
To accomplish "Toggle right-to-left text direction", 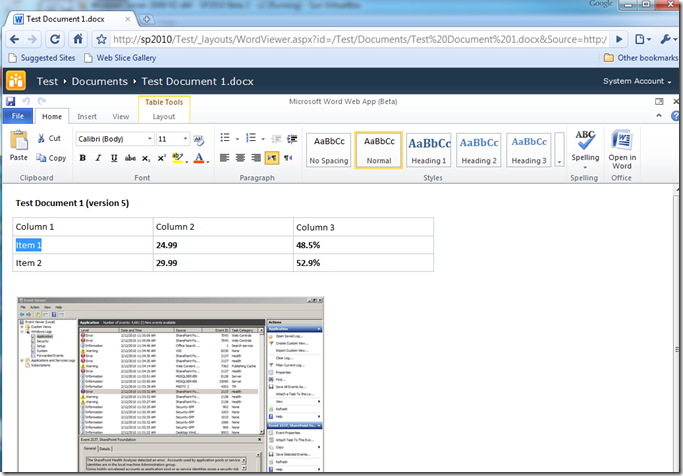I will tap(288, 158).
